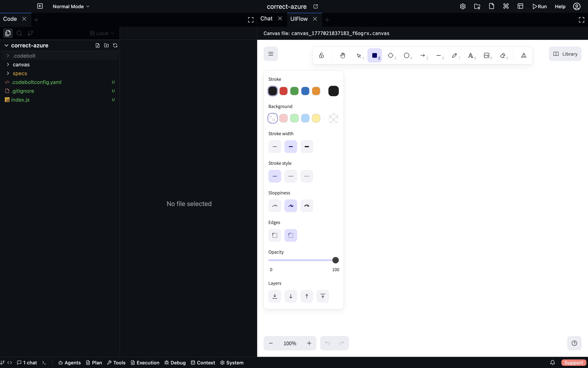Click the undo arrow

tap(327, 343)
